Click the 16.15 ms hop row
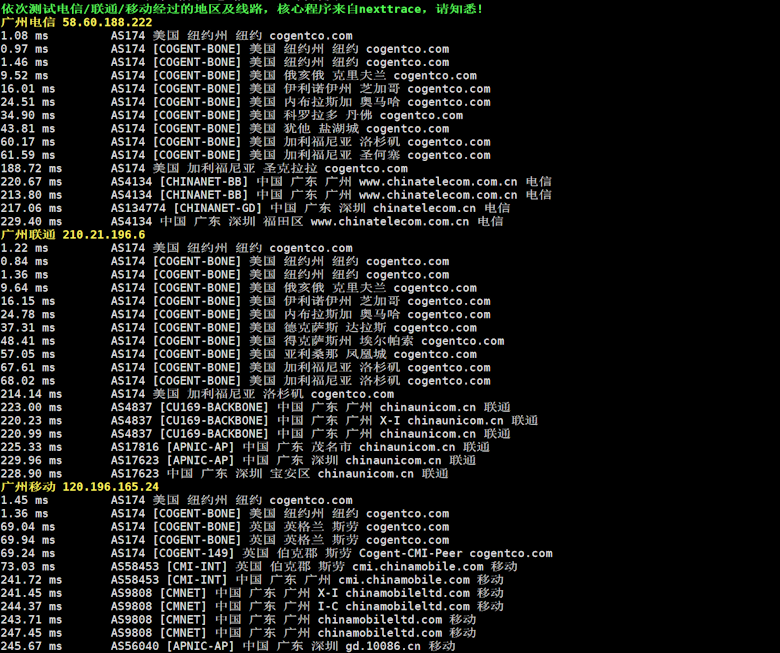The width and height of the screenshot is (780, 653). click(x=245, y=301)
